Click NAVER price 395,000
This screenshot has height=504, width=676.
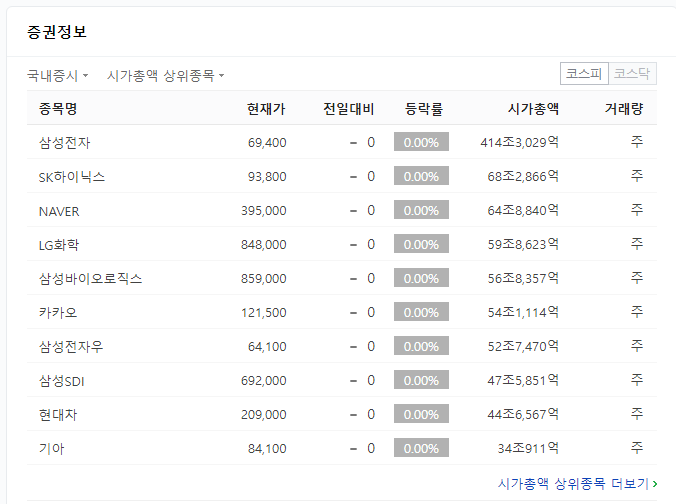coord(263,211)
